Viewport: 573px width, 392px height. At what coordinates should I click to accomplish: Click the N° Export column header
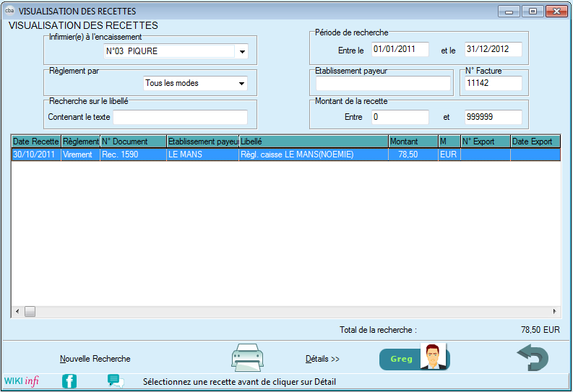pyautogui.click(x=486, y=141)
